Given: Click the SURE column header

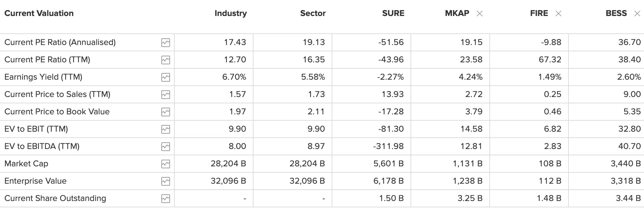Looking at the screenshot, I should pyautogui.click(x=393, y=13).
